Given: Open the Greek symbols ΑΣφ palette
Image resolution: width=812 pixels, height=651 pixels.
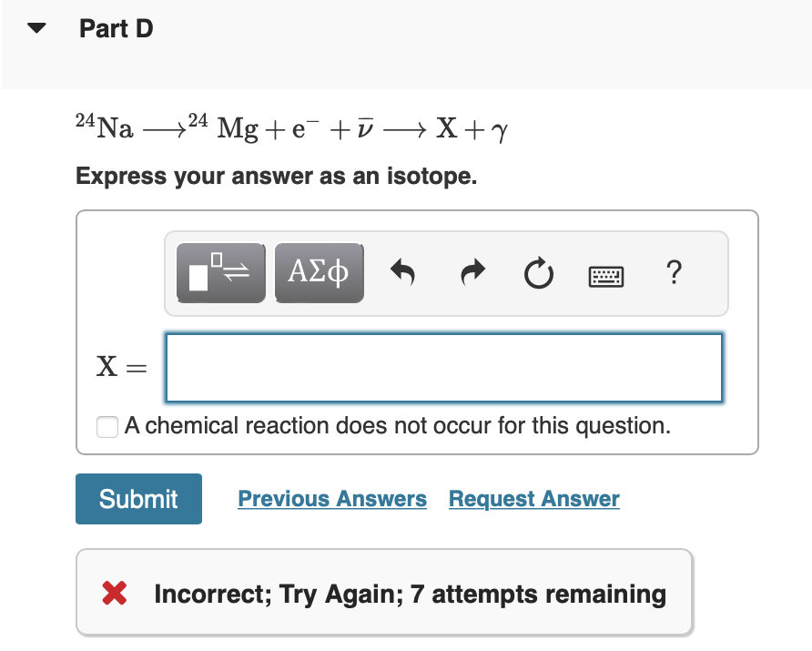Looking at the screenshot, I should (320, 272).
